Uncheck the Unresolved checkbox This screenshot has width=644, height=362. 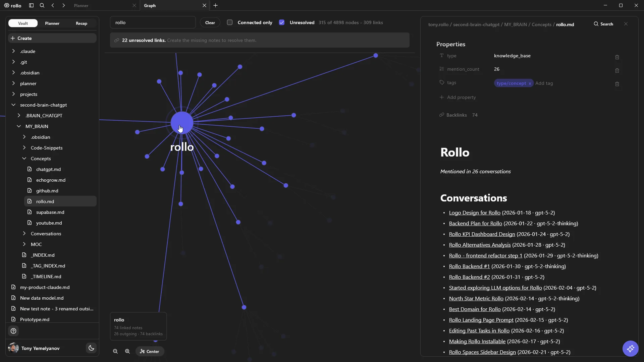click(x=282, y=22)
